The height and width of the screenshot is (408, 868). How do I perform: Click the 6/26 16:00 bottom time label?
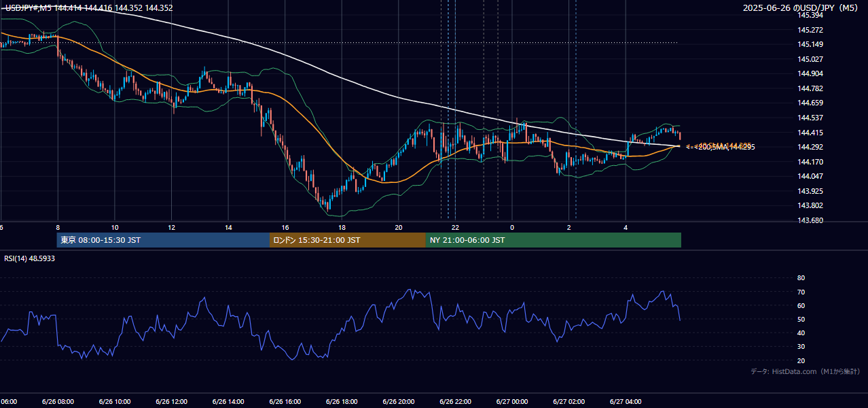[285, 401]
